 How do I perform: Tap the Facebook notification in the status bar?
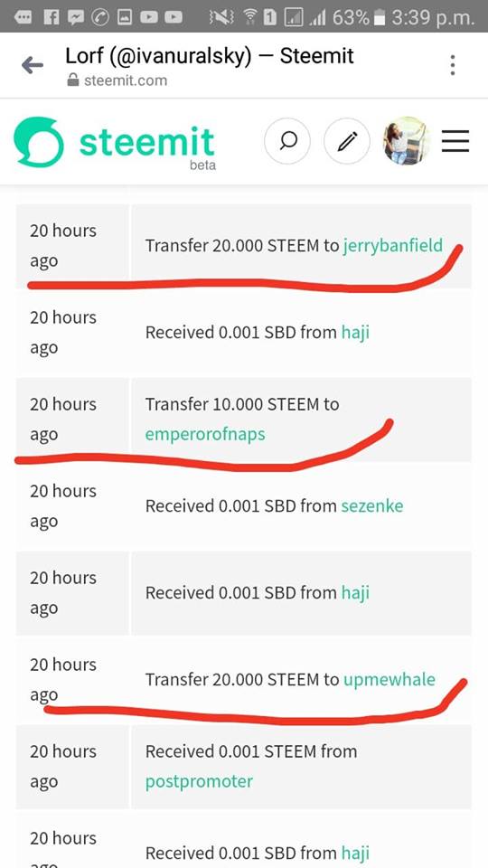pos(51,18)
